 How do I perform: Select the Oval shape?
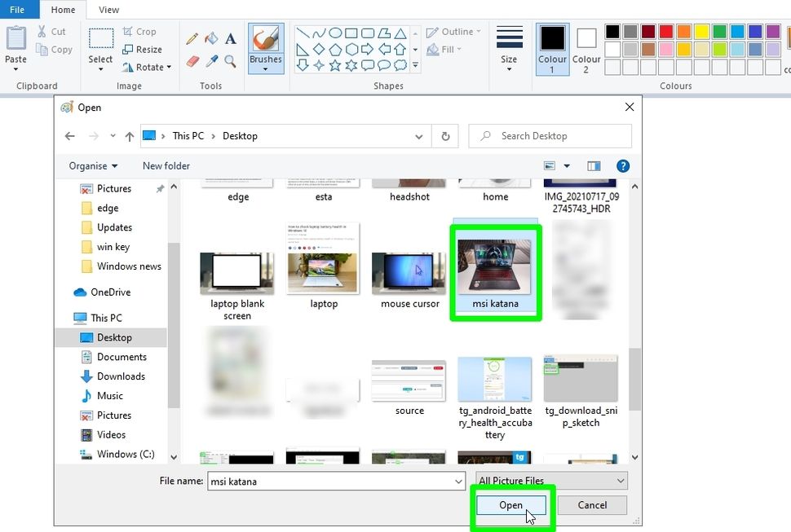tap(335, 33)
